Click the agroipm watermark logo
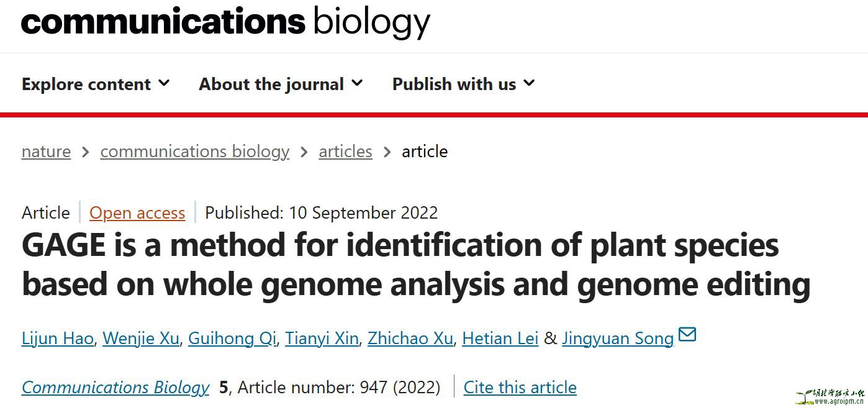 (830, 397)
